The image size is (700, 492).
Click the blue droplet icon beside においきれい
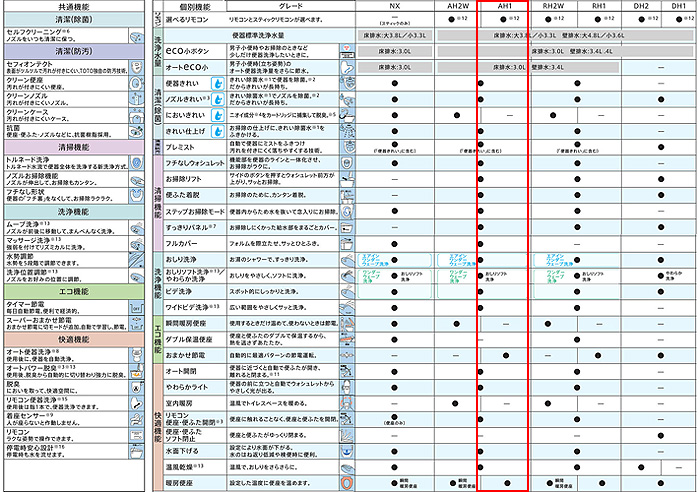[x=216, y=115]
